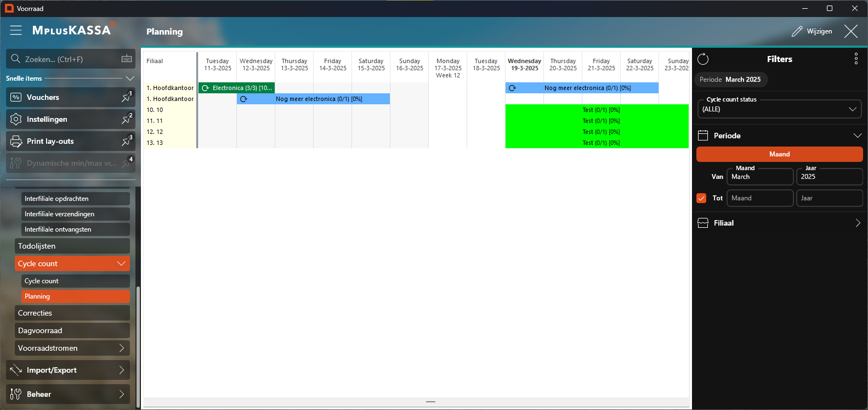Image resolution: width=868 pixels, height=410 pixels.
Task: Select Interfiliale opdrachten in sidebar
Action: [76, 199]
